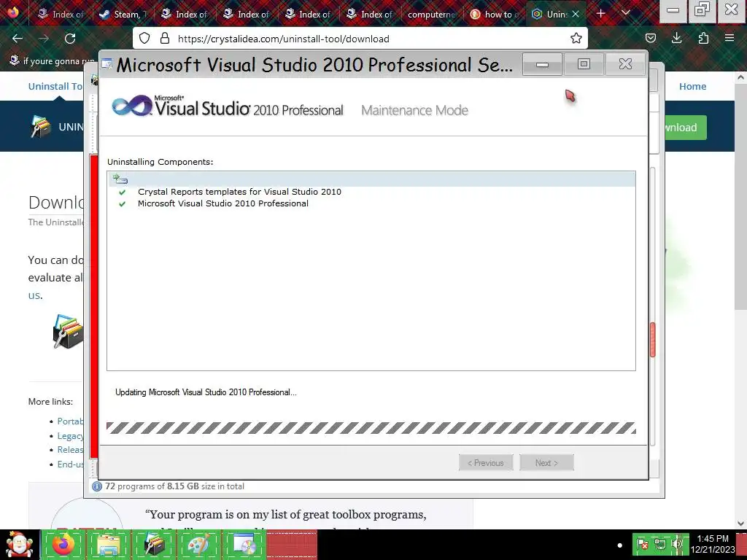The height and width of the screenshot is (560, 747).
Task: Switch to the Steam browser tab
Action: pos(123,15)
